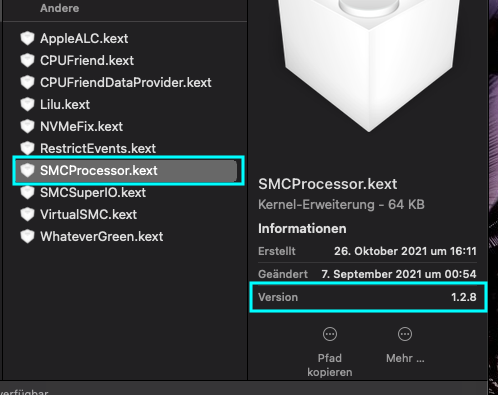Click the CPUFriend.kext kext icon
The height and width of the screenshot is (395, 498).
coord(27,60)
